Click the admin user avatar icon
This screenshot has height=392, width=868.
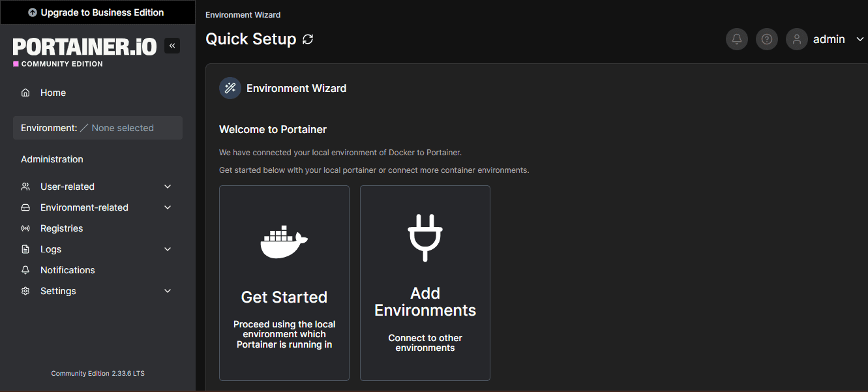tap(796, 39)
